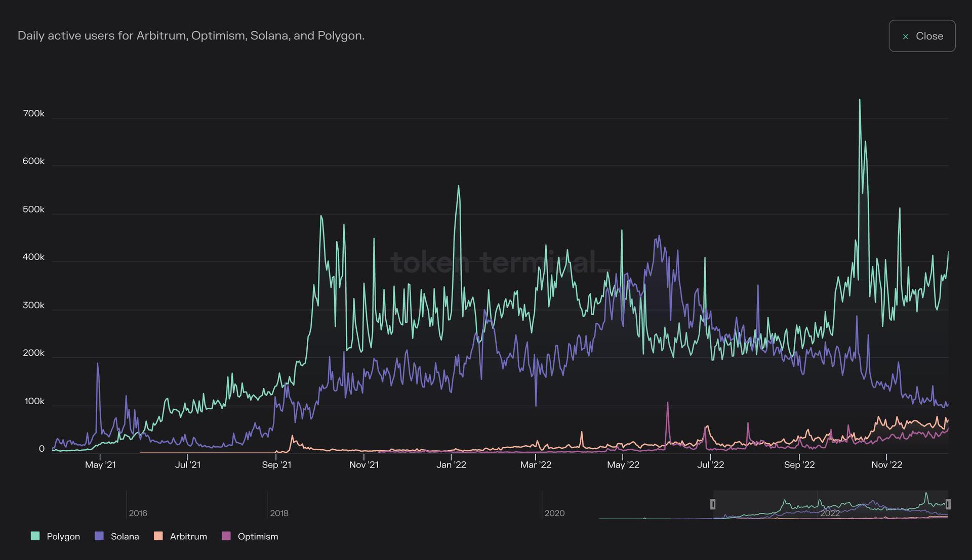Image resolution: width=972 pixels, height=560 pixels.
Task: Click the X icon beside Close
Action: pyautogui.click(x=906, y=36)
